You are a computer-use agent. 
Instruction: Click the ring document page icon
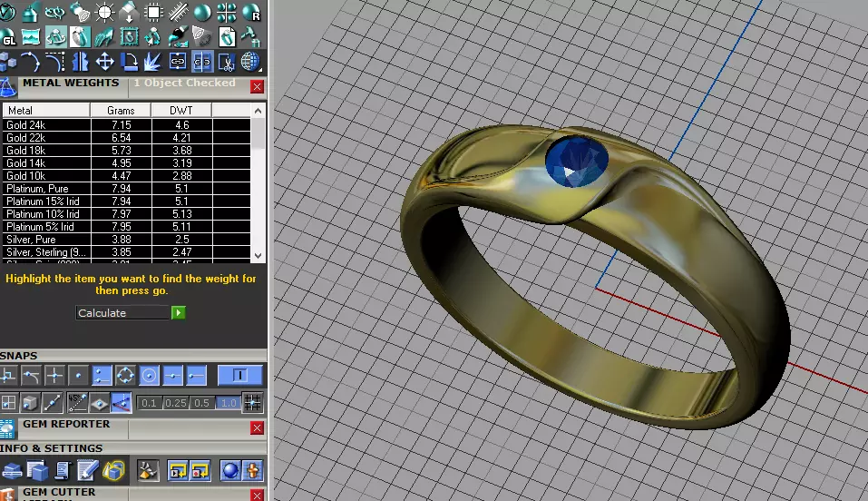point(227,37)
